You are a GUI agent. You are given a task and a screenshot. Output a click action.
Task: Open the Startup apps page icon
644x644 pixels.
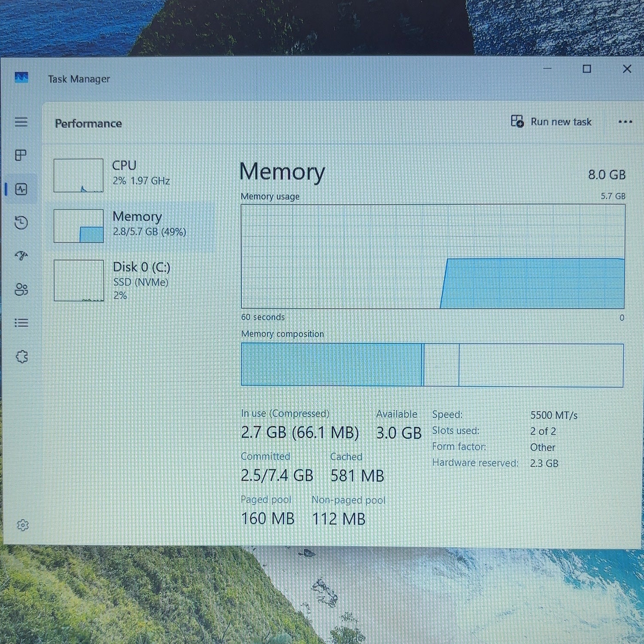(21, 256)
